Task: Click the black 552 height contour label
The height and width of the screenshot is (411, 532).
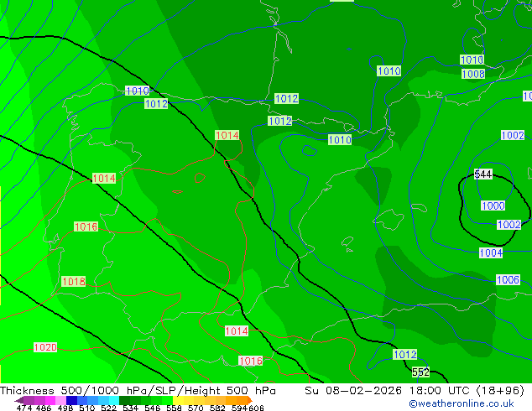Action: pyautogui.click(x=420, y=372)
